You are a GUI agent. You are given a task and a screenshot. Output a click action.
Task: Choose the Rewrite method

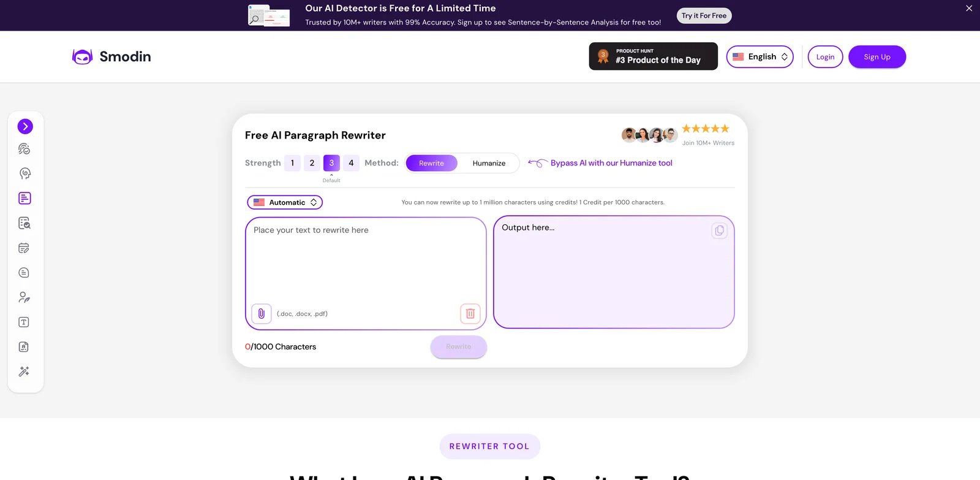431,163
